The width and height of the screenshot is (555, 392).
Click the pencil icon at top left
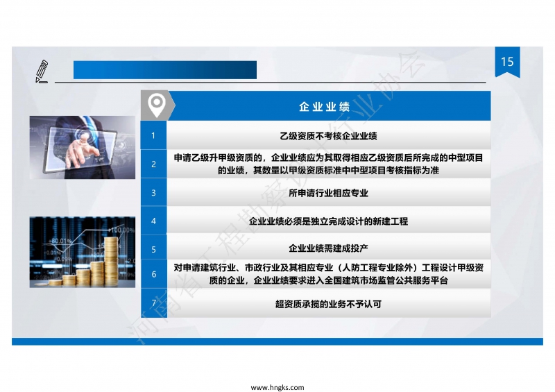click(x=41, y=69)
